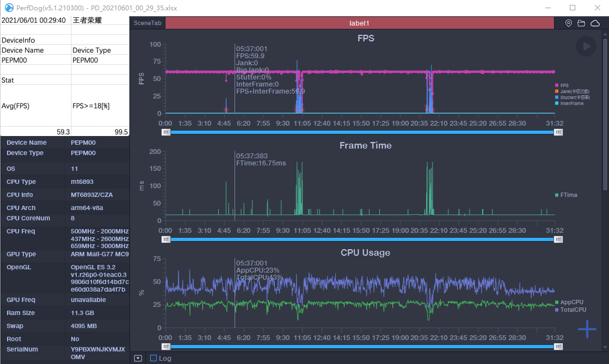Enable the Log checkbox

tap(153, 358)
